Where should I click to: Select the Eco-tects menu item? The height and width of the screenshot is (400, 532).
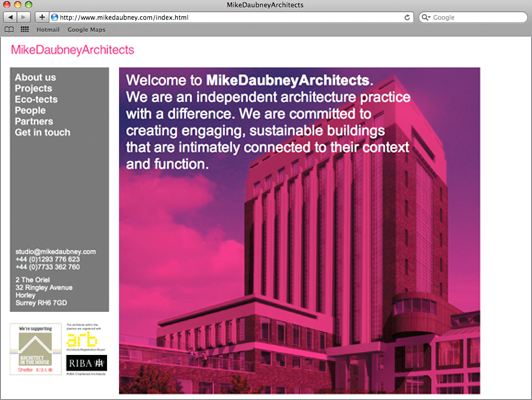[36, 99]
